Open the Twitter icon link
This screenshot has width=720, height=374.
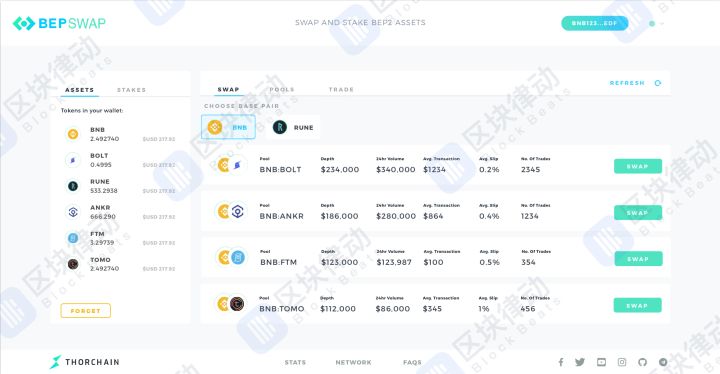(x=580, y=362)
